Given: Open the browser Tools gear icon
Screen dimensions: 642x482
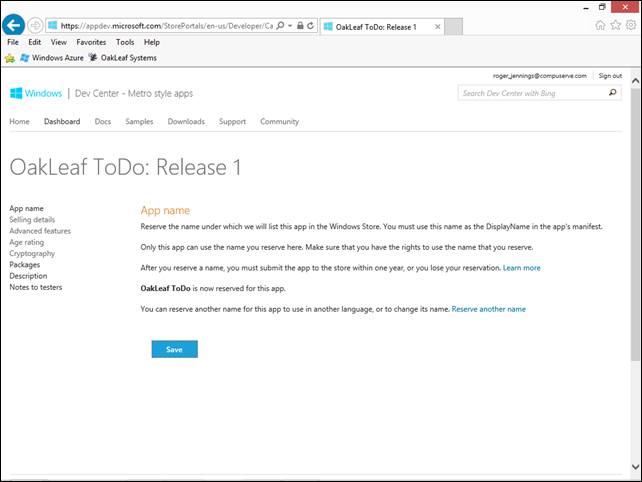Looking at the screenshot, I should 631,25.
